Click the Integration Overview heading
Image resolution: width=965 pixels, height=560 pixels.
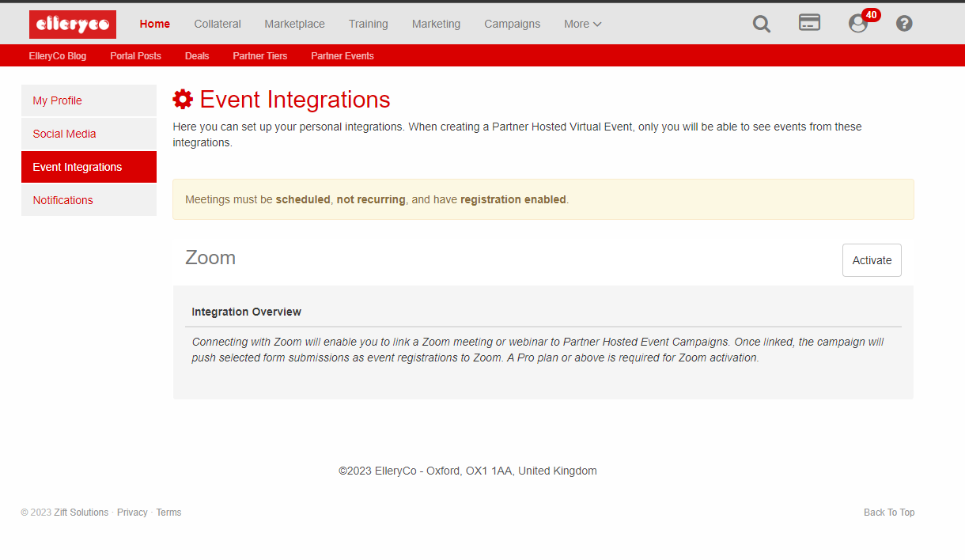tap(247, 312)
